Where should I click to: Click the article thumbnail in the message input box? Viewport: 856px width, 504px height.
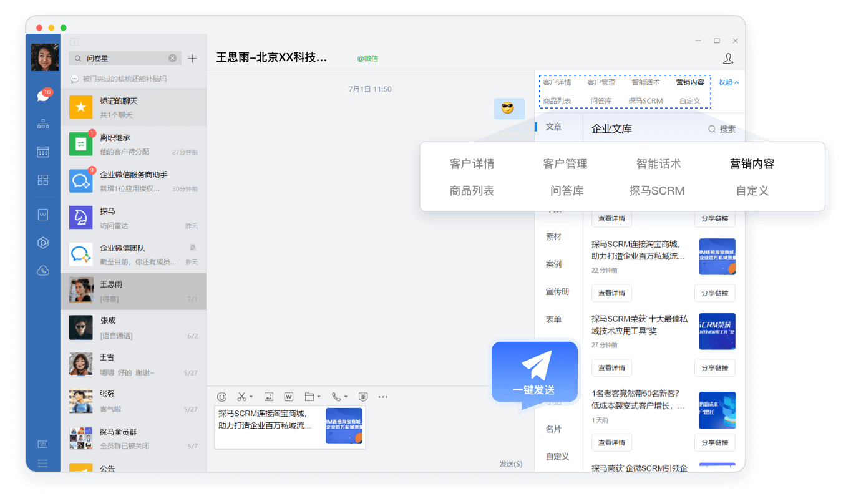(344, 426)
